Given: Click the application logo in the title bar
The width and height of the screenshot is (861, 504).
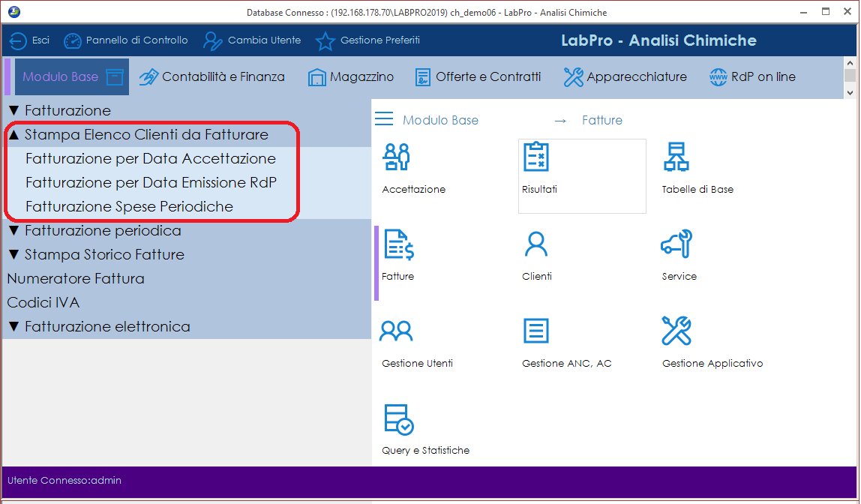Looking at the screenshot, I should [x=14, y=11].
